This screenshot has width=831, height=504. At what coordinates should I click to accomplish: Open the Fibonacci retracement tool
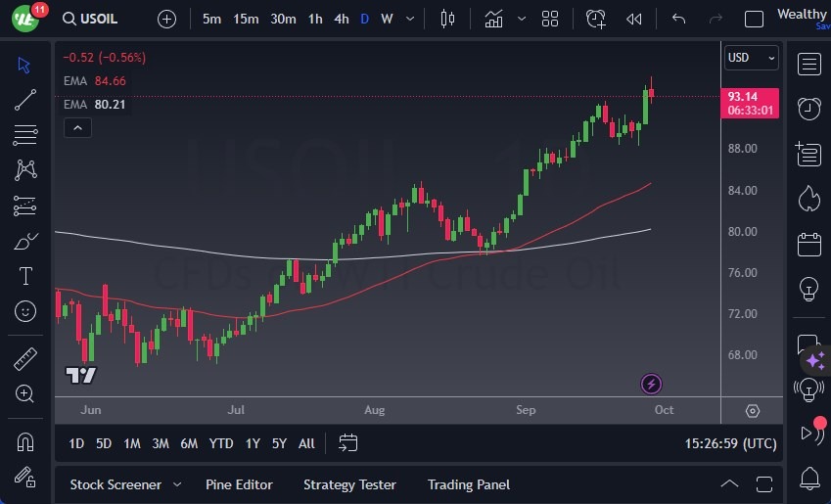25,134
